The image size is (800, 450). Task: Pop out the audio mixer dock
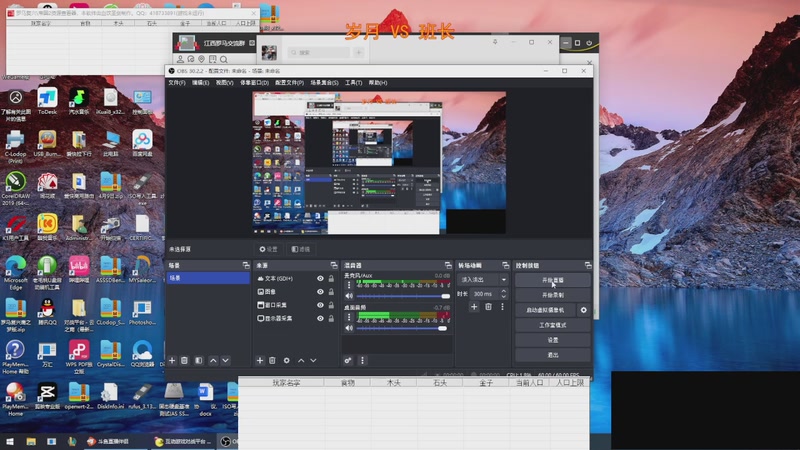point(448,265)
